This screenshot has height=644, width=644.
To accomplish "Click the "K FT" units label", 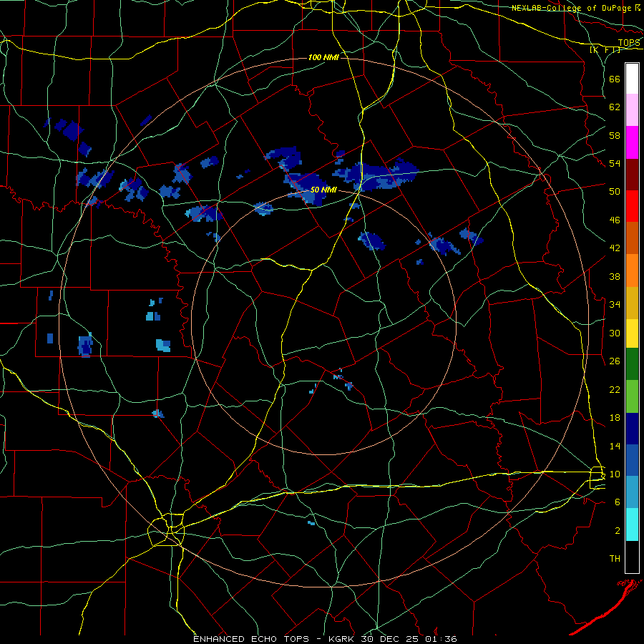I will (605, 49).
